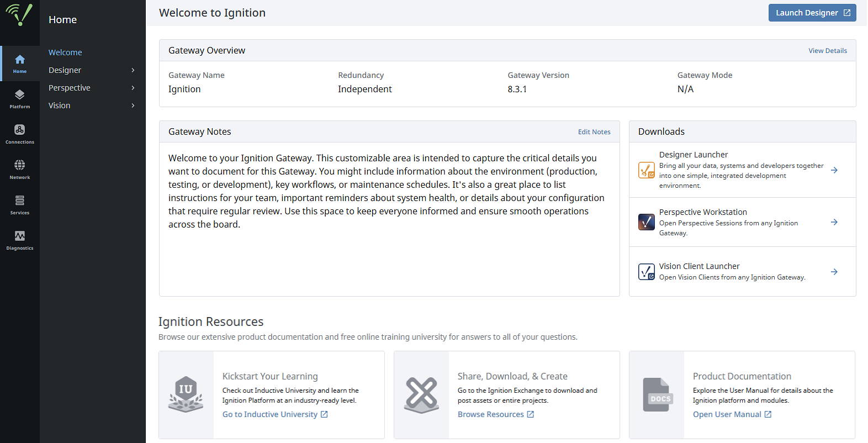Open the Diagnostics sidebar section
The height and width of the screenshot is (443, 868).
click(x=20, y=240)
